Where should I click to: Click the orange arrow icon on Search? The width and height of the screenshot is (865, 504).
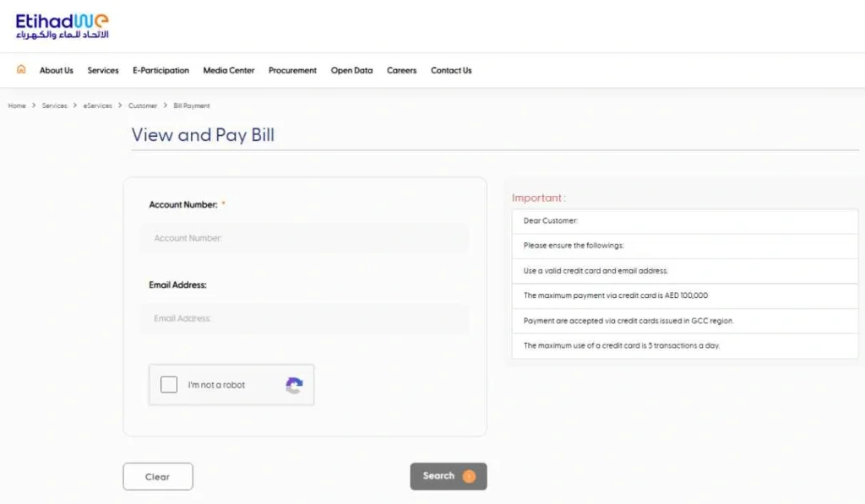pos(469,476)
